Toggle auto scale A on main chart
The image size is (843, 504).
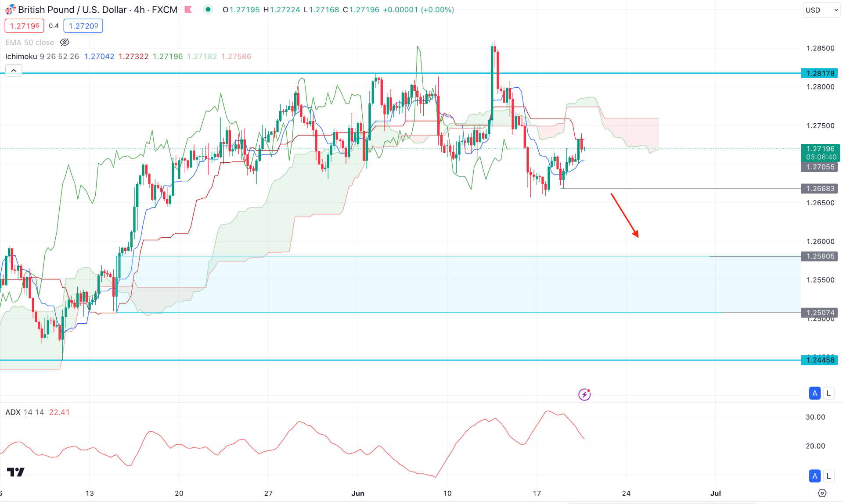(x=815, y=393)
